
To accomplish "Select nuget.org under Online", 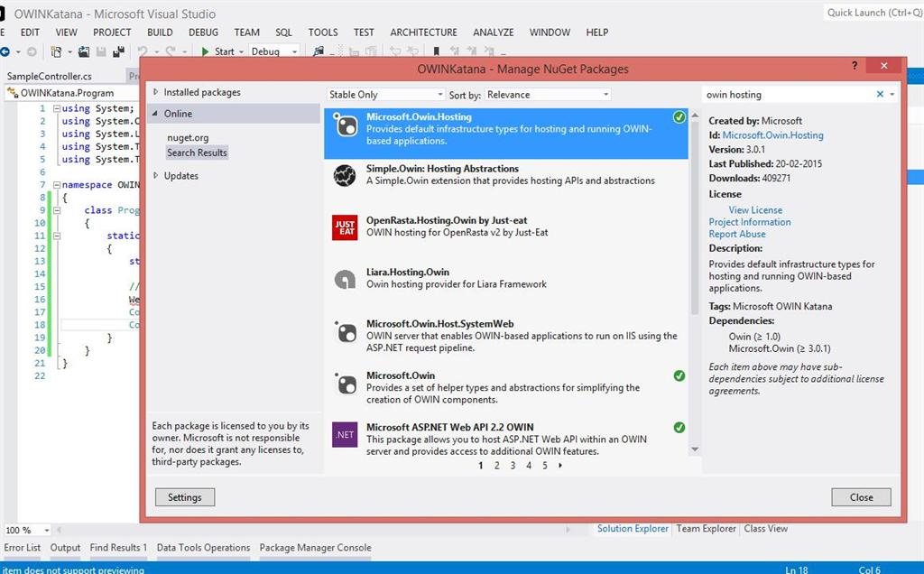I will pos(188,137).
